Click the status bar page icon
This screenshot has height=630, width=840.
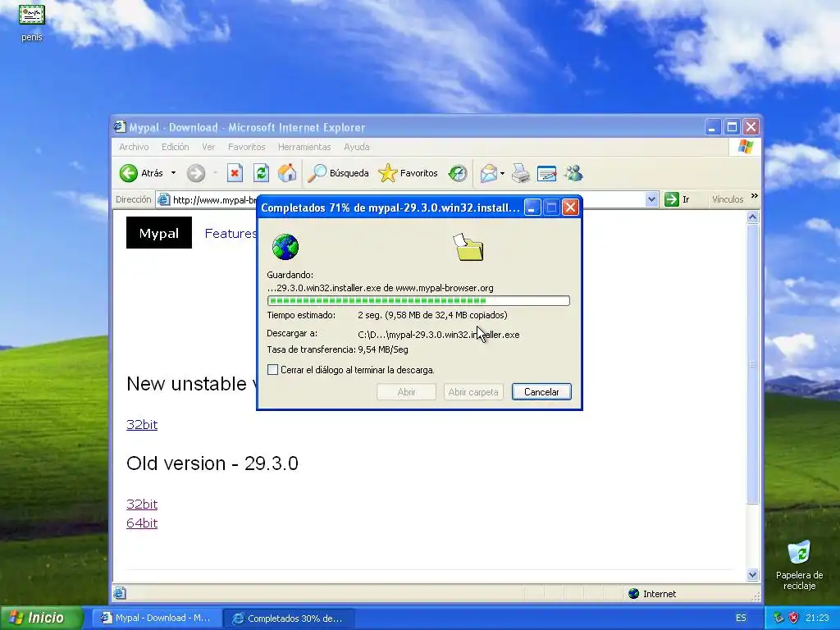(120, 593)
